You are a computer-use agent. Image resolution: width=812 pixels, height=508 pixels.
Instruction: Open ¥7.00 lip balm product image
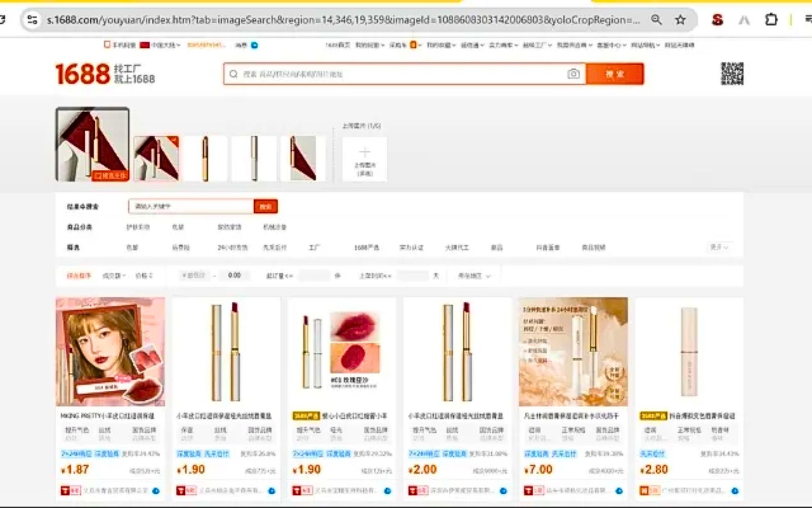[x=573, y=352]
